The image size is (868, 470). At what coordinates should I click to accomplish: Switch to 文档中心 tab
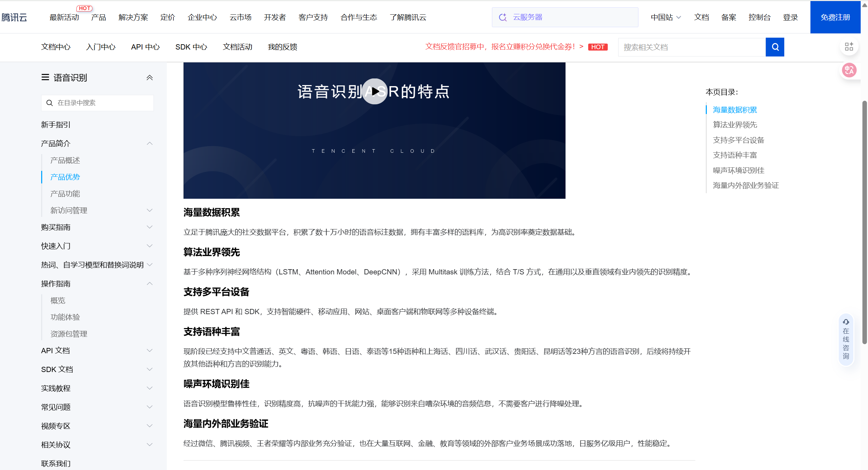(56, 47)
